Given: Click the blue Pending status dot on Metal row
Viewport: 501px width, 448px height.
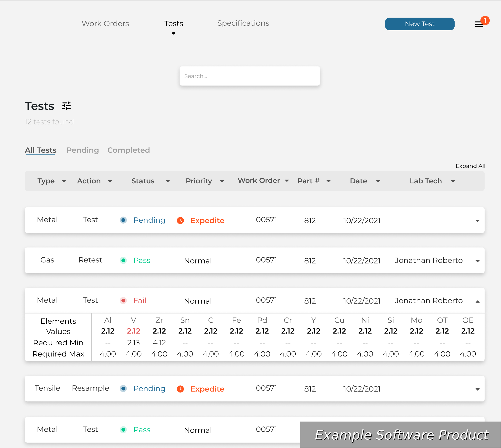Looking at the screenshot, I should (123, 220).
